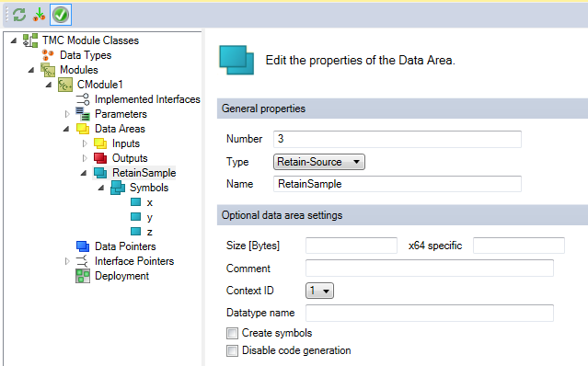Click the Optional data area settings header
The height and width of the screenshot is (366, 588).
point(402,215)
